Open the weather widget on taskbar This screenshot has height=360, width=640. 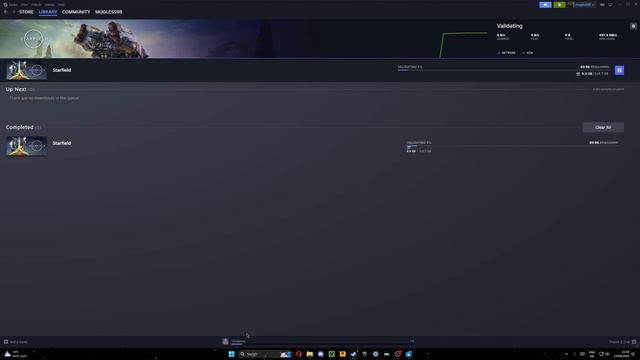point(16,354)
